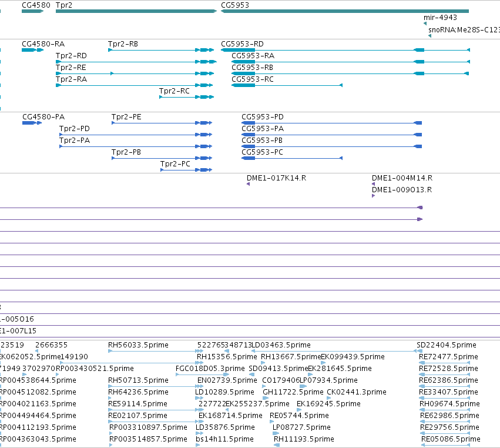Click EST LD35876.5prime
This screenshot has height=448, width=500.
point(225,427)
